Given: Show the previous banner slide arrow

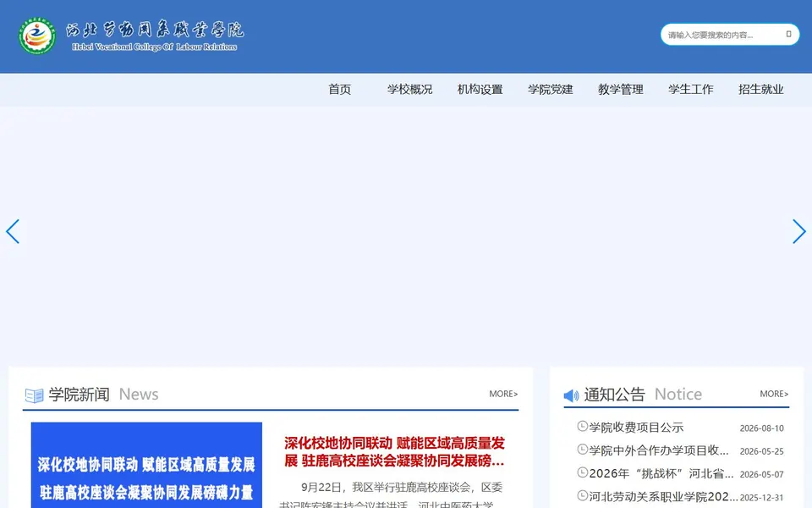Looking at the screenshot, I should click(x=13, y=231).
